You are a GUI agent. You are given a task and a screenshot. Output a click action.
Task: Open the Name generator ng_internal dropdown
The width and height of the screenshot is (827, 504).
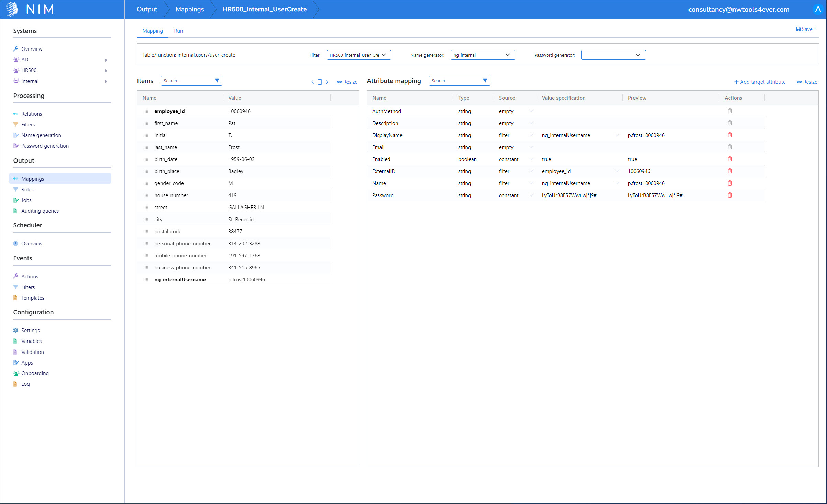pyautogui.click(x=482, y=55)
